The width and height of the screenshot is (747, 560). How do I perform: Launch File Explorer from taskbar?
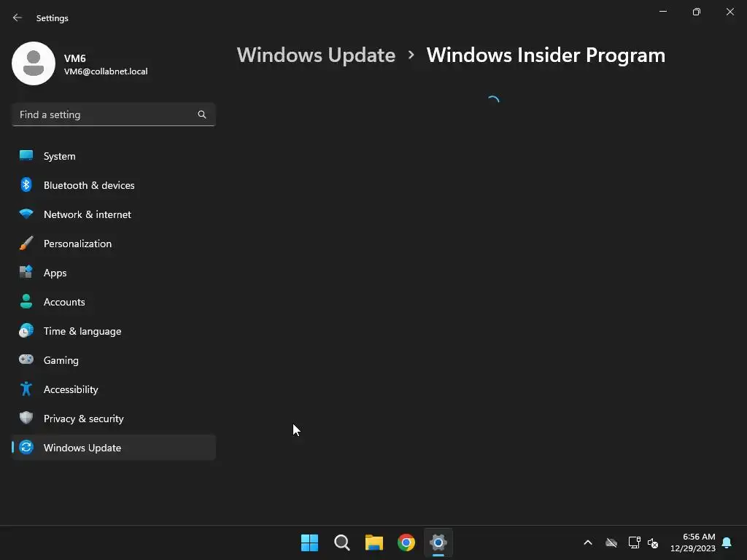click(374, 542)
